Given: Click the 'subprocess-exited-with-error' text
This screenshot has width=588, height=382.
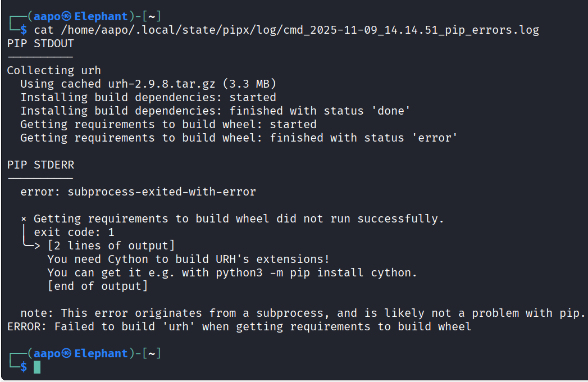Looking at the screenshot, I should 162,192.
